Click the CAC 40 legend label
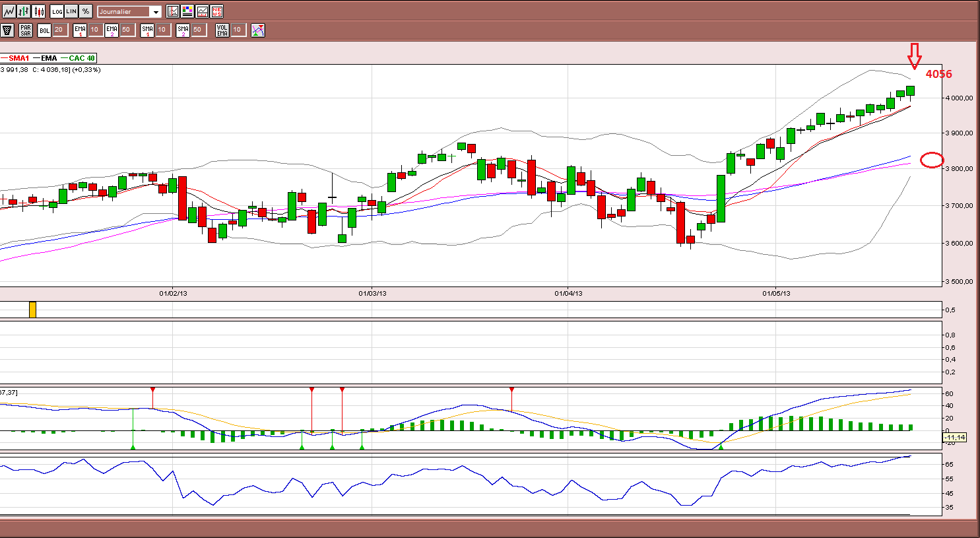This screenshot has height=538, width=980. 82,58
